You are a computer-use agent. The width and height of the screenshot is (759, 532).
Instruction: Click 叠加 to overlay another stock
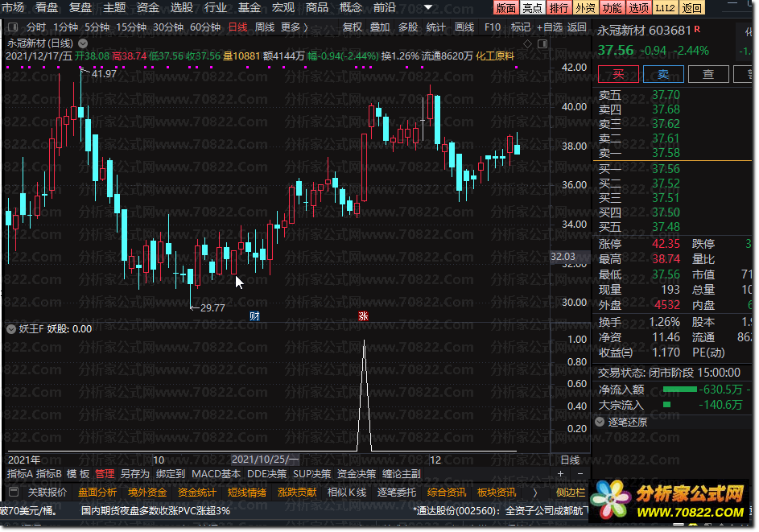coord(380,27)
